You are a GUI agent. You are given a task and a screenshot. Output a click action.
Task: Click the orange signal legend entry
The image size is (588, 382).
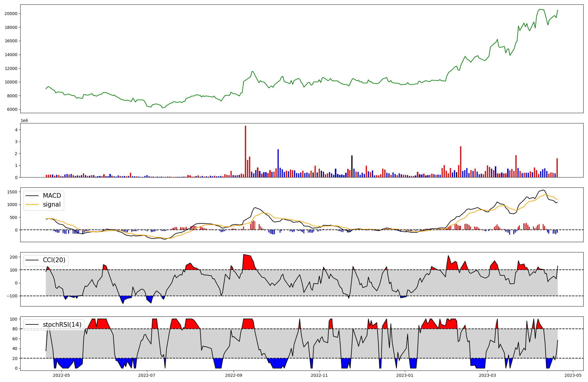click(x=52, y=205)
